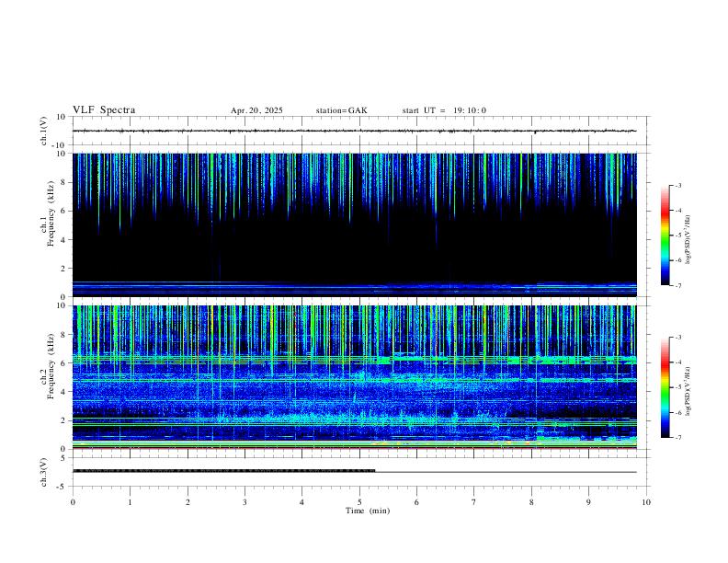The image size is (728, 563).
Task: Click the "Time (min)" x-axis label
Action: coord(368,511)
